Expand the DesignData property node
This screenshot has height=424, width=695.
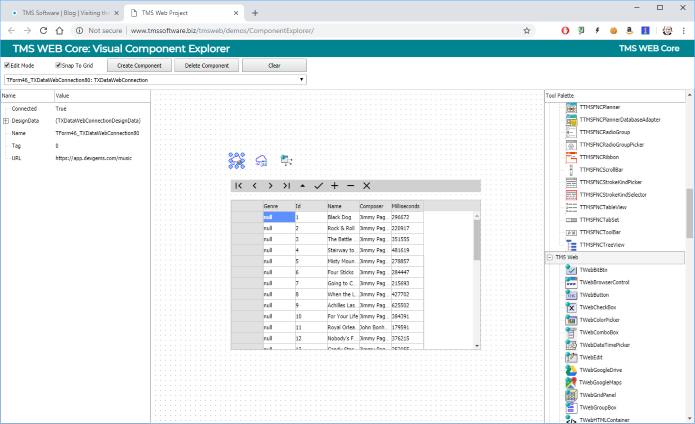pyautogui.click(x=6, y=121)
